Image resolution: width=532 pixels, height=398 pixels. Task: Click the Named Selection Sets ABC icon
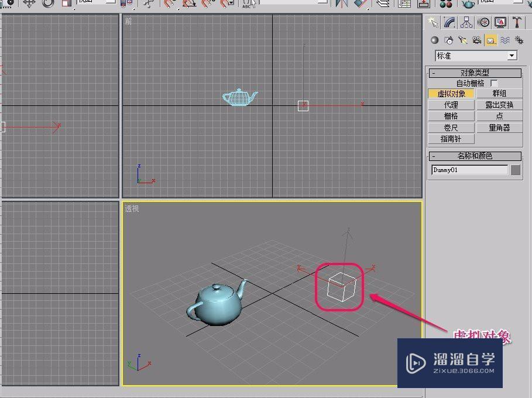(249, 4)
